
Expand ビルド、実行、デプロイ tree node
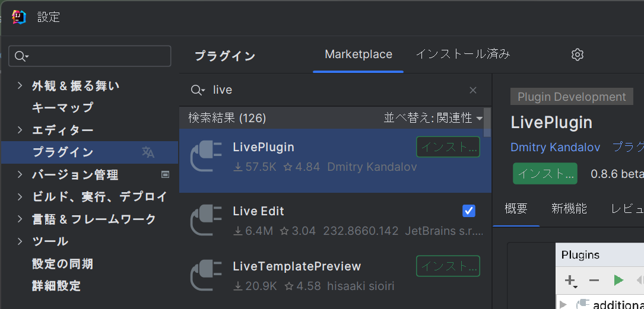click(20, 196)
